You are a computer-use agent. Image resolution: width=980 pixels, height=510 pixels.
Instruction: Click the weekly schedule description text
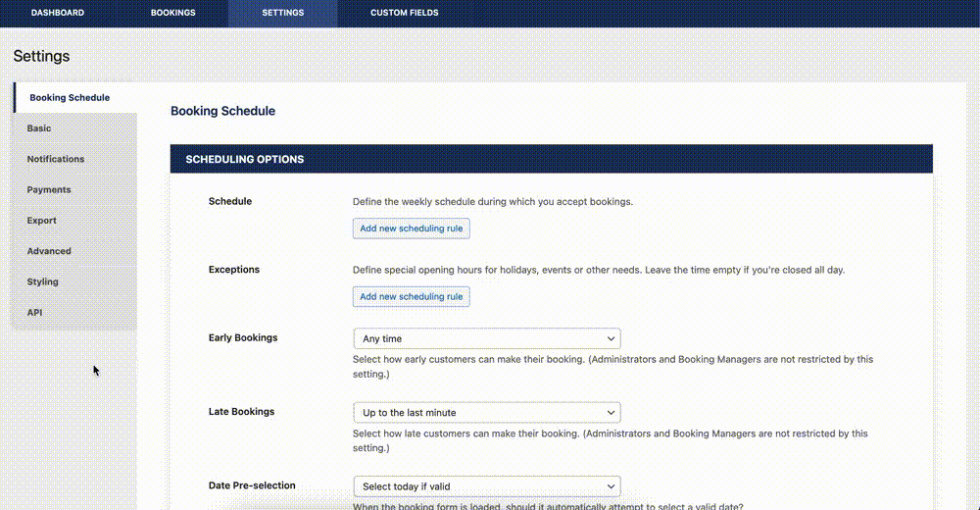[493, 201]
